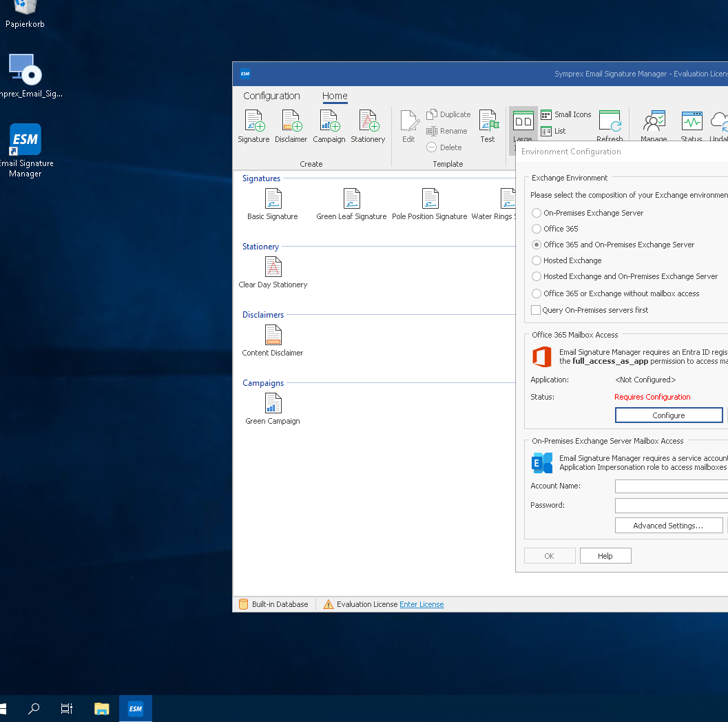Select the Water Rings signature template
The width and height of the screenshot is (728, 722).
(x=493, y=204)
